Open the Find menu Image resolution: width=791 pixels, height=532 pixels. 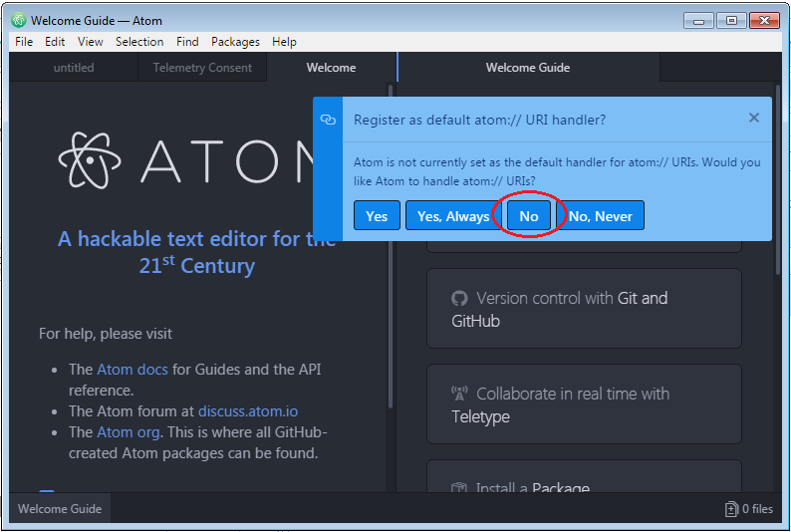tap(187, 42)
